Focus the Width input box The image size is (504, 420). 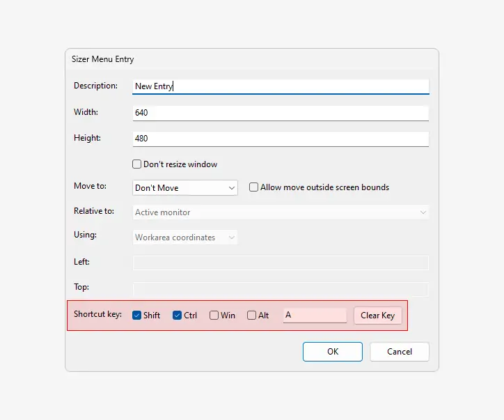click(x=281, y=113)
